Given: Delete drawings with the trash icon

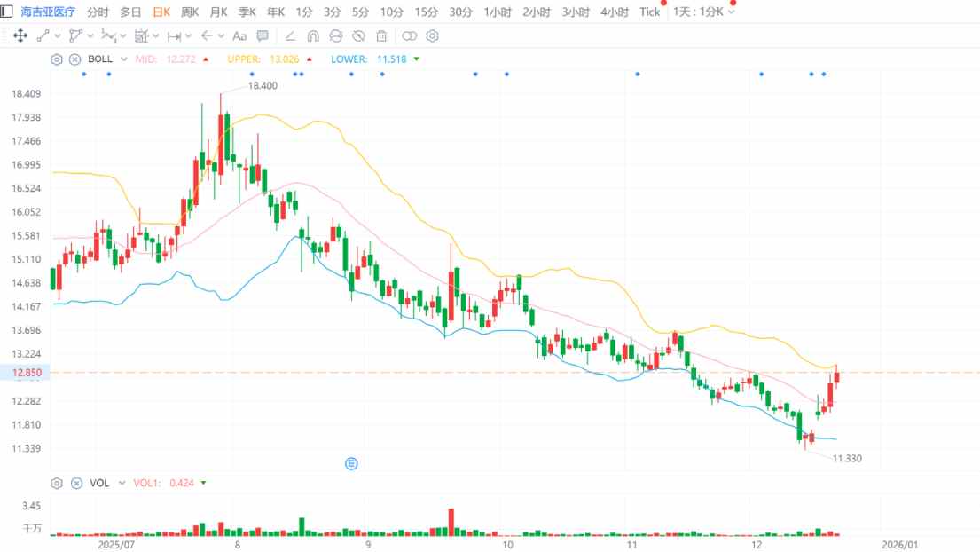Looking at the screenshot, I should (x=381, y=36).
